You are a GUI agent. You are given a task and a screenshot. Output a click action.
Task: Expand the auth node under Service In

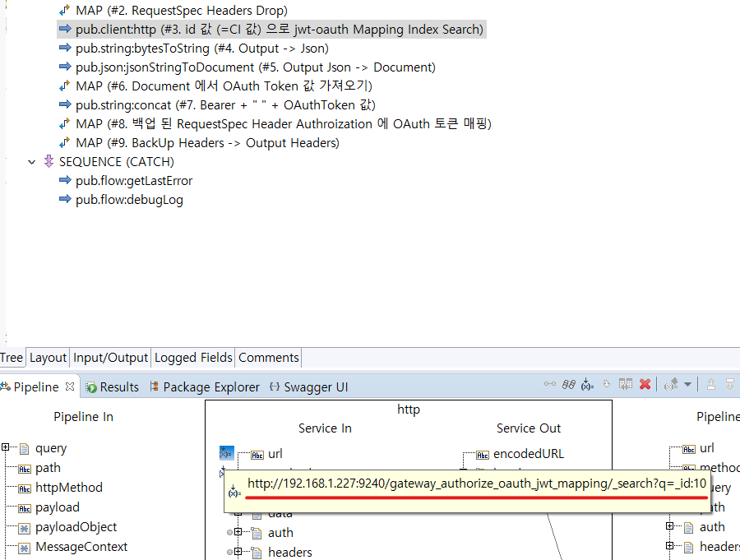point(238,533)
